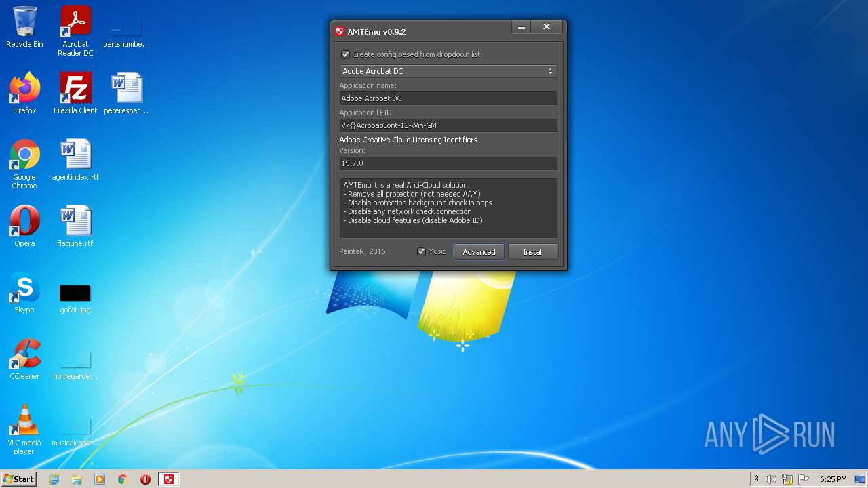Viewport: 868px width, 488px height.
Task: Open the Firefox desktop shortcut
Action: coord(24,94)
